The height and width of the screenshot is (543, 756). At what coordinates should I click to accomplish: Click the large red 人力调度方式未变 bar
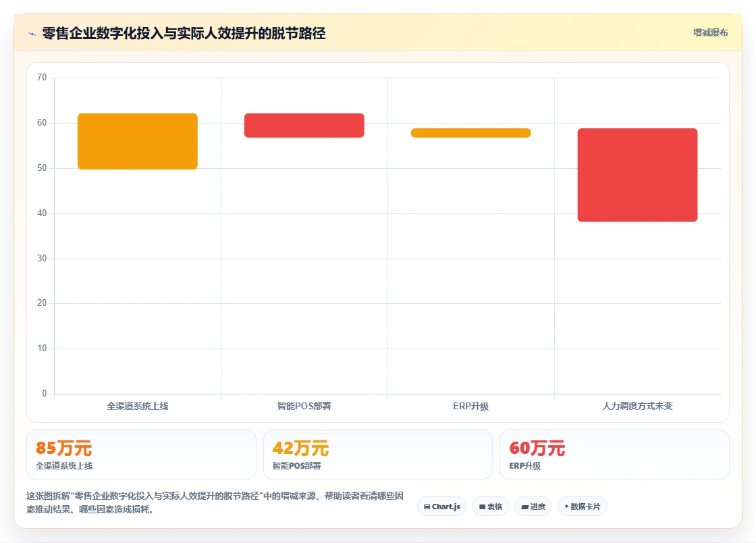coord(637,175)
